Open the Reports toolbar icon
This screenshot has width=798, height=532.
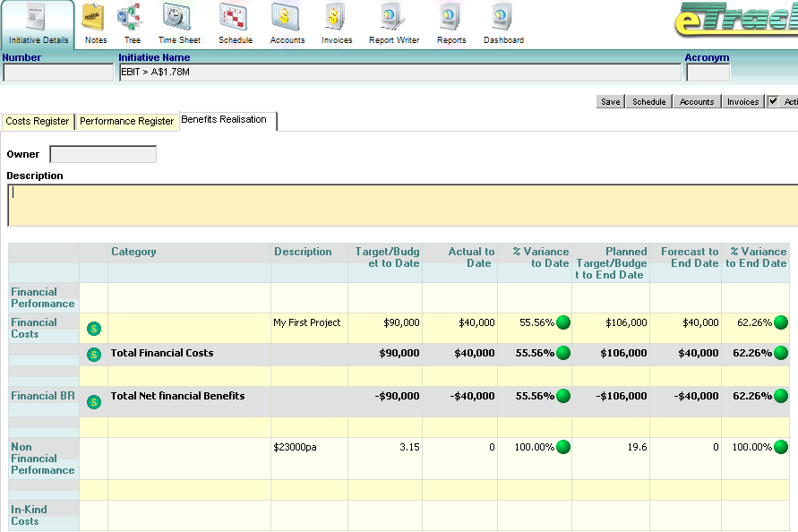pyautogui.click(x=450, y=23)
